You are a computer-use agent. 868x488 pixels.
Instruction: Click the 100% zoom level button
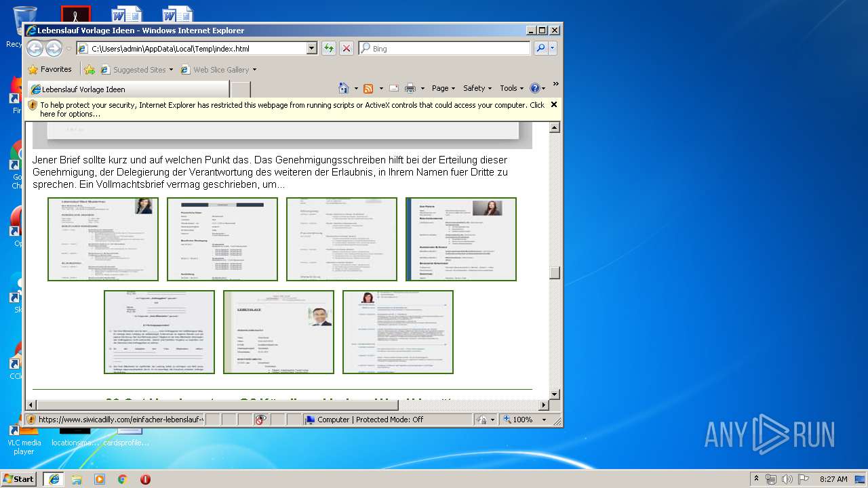[x=517, y=420]
